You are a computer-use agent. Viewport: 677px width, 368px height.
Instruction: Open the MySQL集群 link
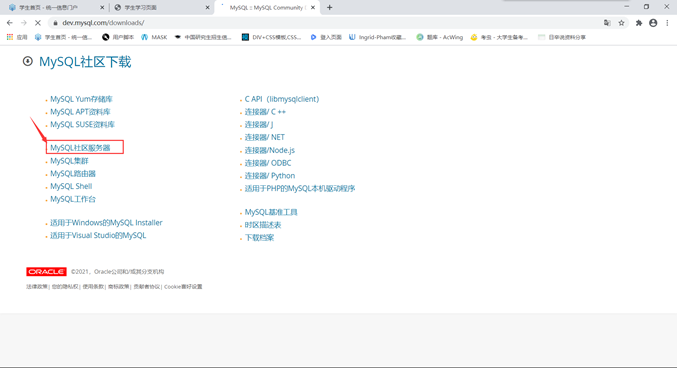tap(69, 161)
